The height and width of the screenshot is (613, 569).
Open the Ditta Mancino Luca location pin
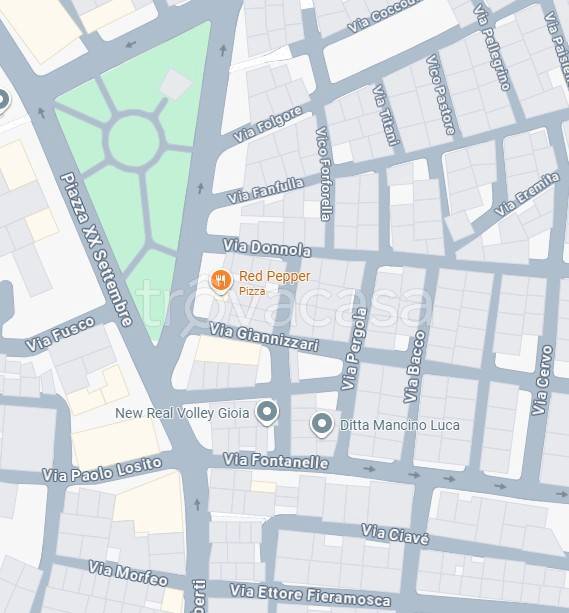point(322,425)
